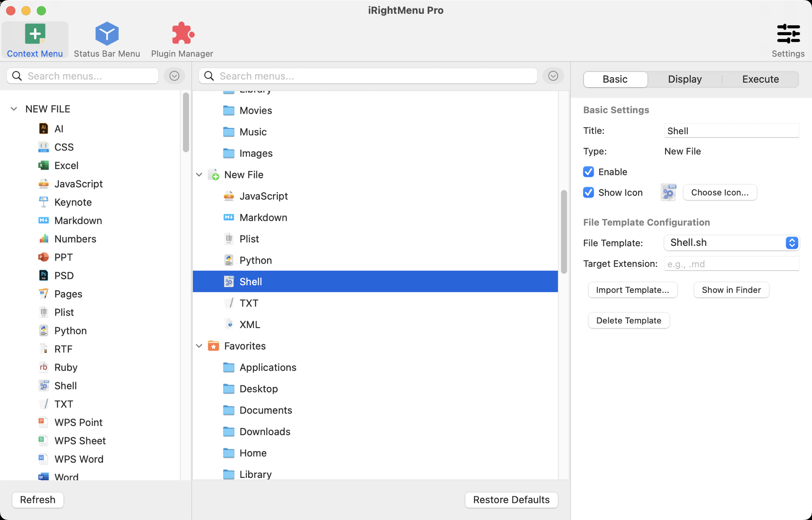Click the Shell icon in left list
Image resolution: width=812 pixels, height=520 pixels.
click(x=43, y=385)
